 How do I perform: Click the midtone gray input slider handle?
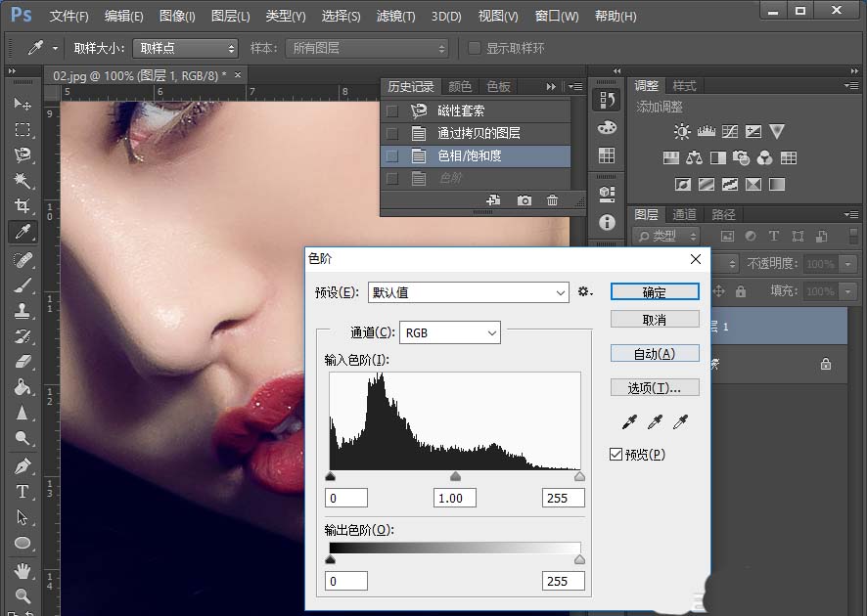pyautogui.click(x=455, y=477)
